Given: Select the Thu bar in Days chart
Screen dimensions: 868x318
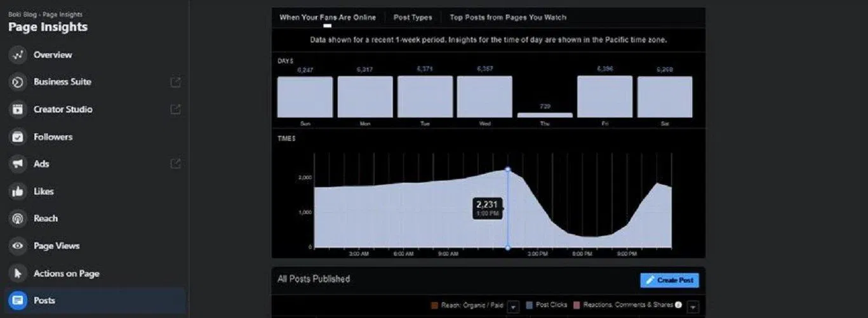Looking at the screenshot, I should coord(545,115).
